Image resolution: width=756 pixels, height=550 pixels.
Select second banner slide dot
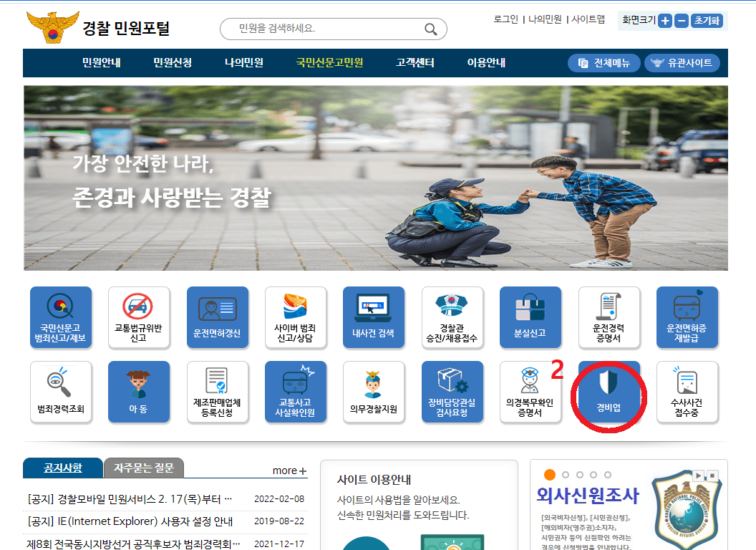tap(566, 475)
